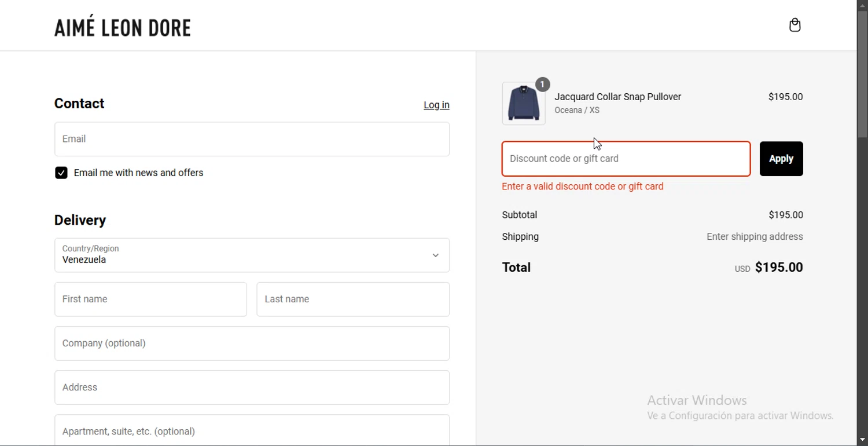
Task: Apply the discount code
Action: [x=781, y=159]
